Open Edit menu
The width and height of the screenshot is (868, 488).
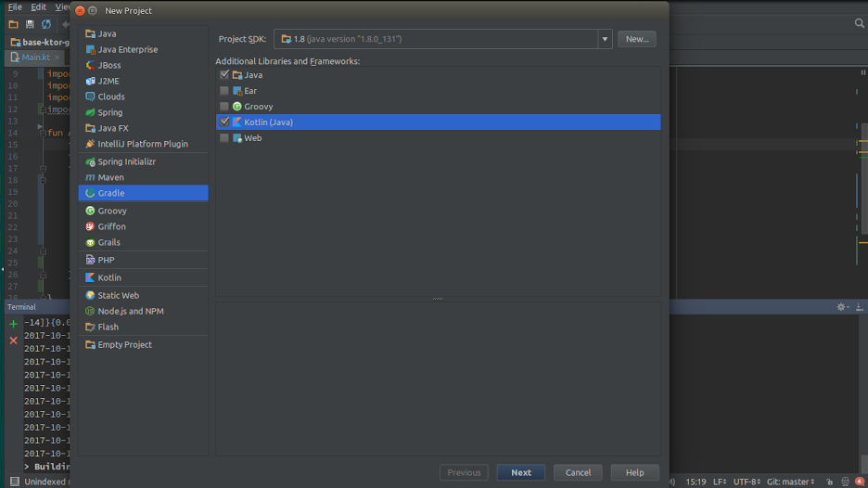tap(38, 7)
